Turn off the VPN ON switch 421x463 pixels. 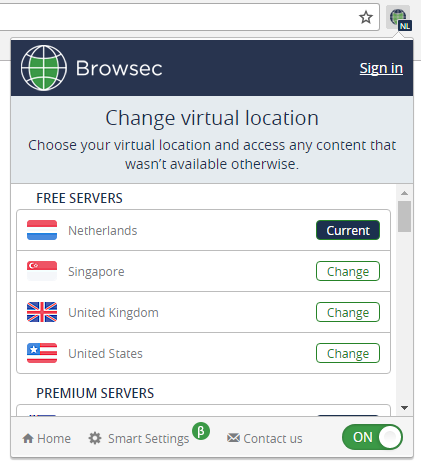tap(372, 437)
